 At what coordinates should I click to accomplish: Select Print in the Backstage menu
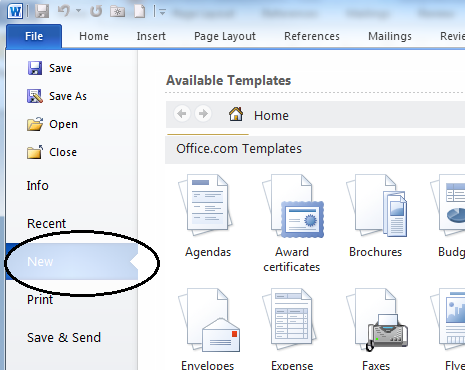(40, 300)
